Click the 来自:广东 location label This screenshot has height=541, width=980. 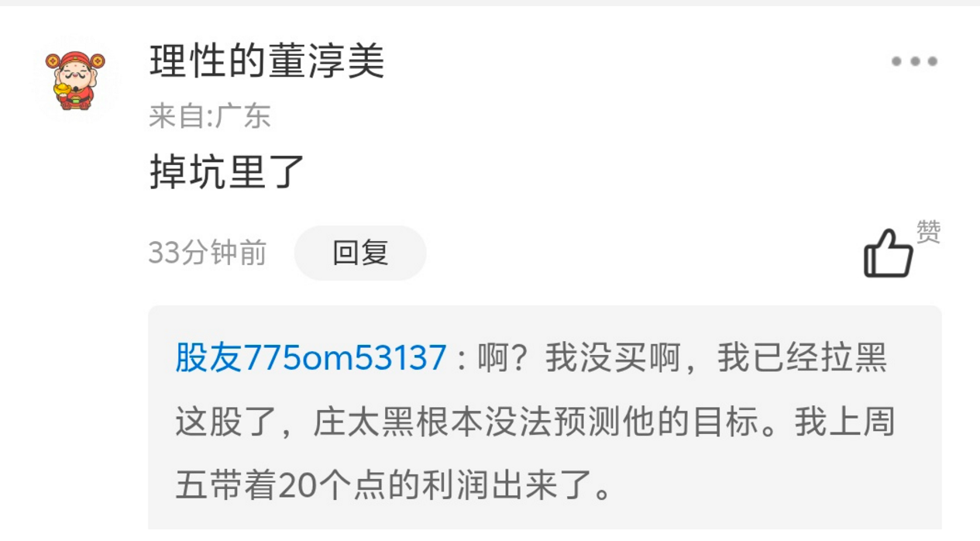(210, 117)
